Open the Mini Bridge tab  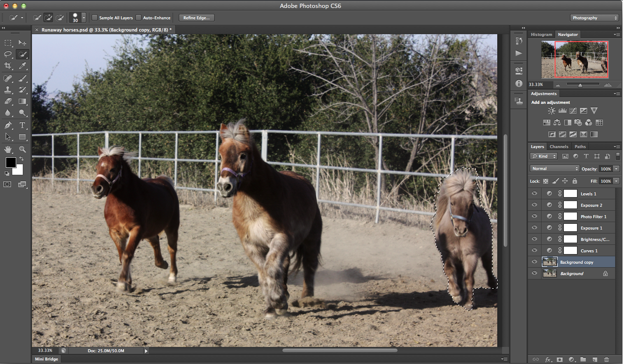point(46,359)
